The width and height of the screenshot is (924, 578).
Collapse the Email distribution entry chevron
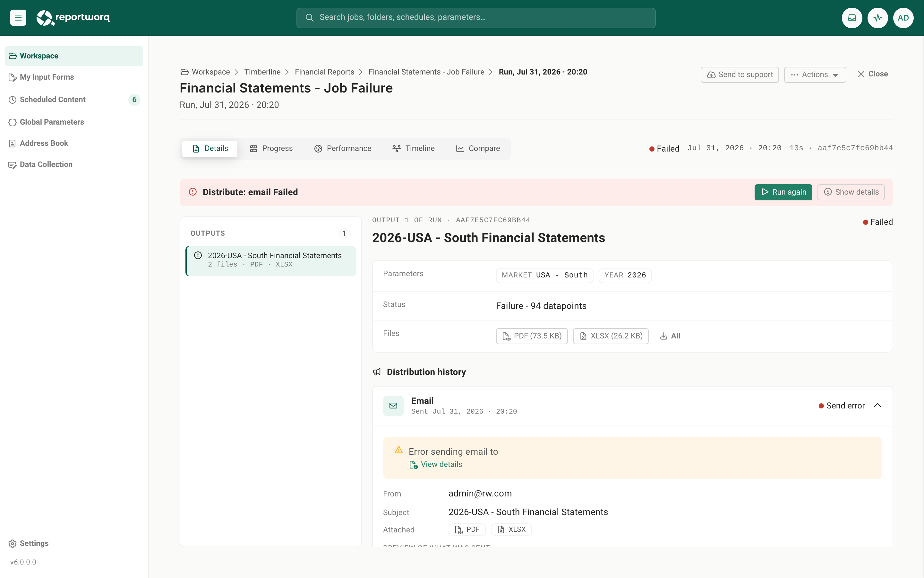click(877, 405)
